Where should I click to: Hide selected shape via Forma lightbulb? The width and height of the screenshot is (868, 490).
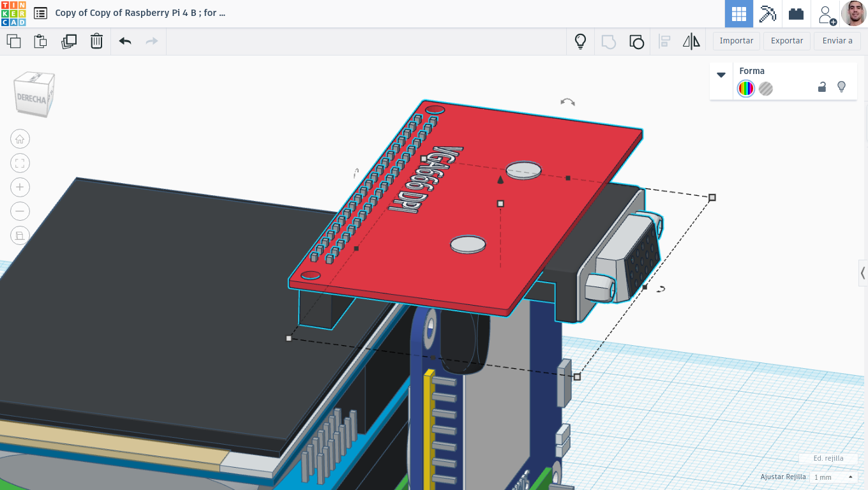[x=841, y=87]
